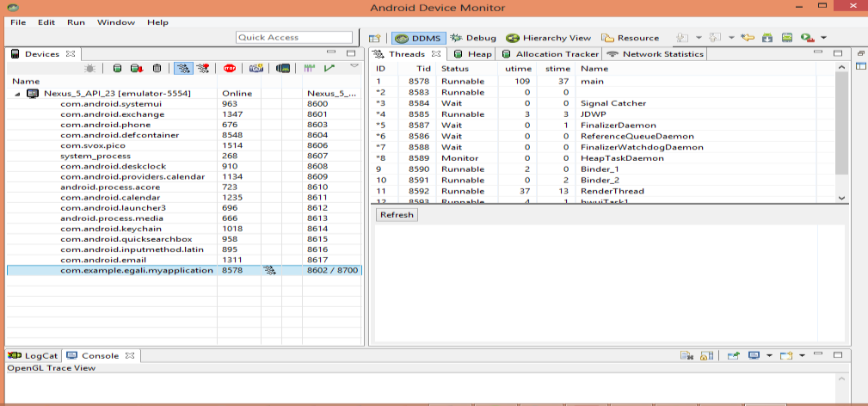Select the RenderThread row
868x406 pixels.
tap(603, 191)
